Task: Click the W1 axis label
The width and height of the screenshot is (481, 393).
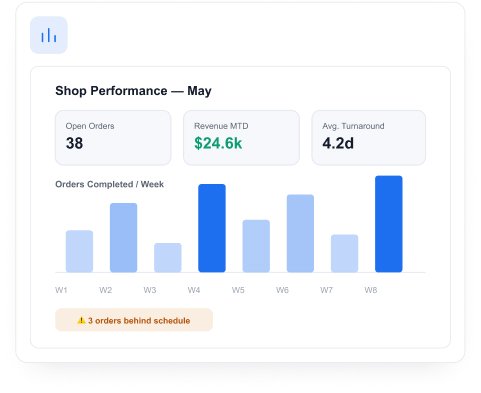Action: click(61, 290)
